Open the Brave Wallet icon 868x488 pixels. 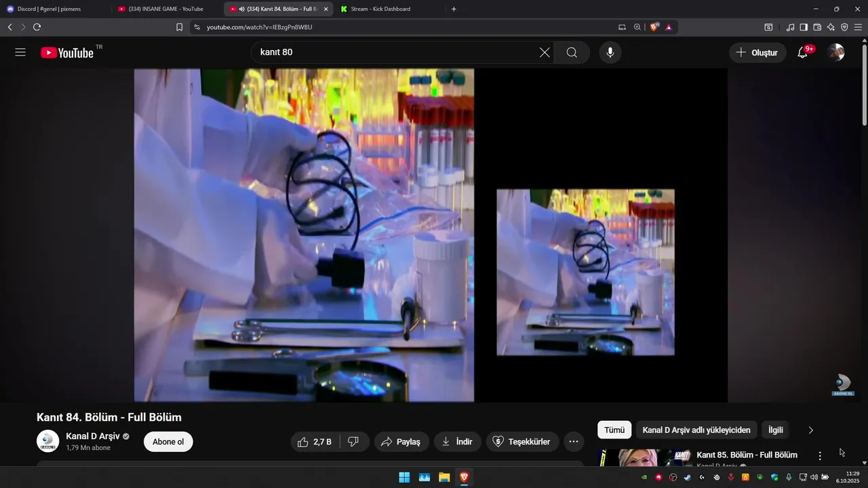click(817, 27)
